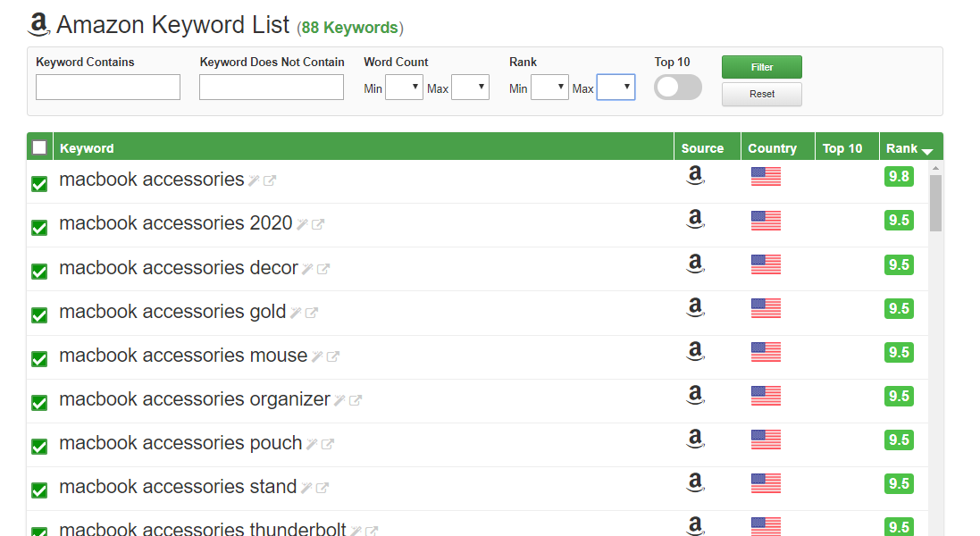Viewport: 980px width, 536px height.
Task: Open external link icon for 'macbook accessories'
Action: [x=270, y=180]
